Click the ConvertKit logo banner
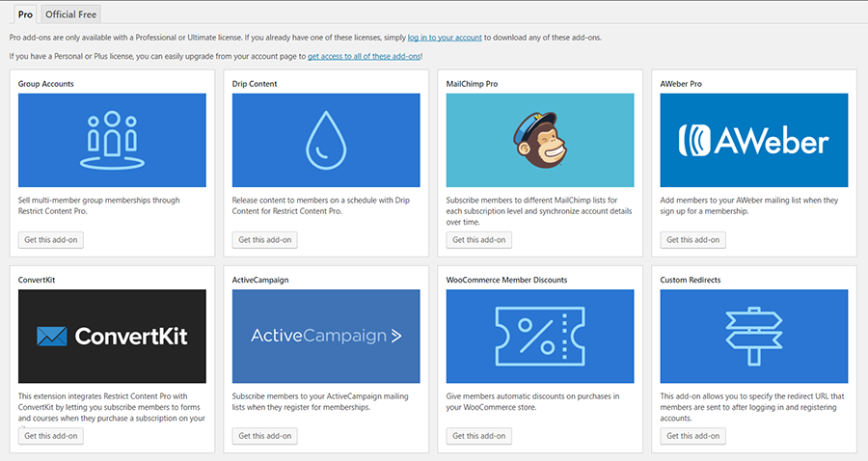The width and height of the screenshot is (868, 461). tap(112, 336)
